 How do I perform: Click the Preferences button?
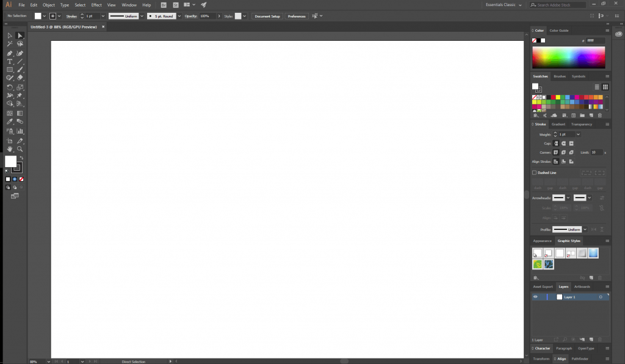tap(297, 16)
